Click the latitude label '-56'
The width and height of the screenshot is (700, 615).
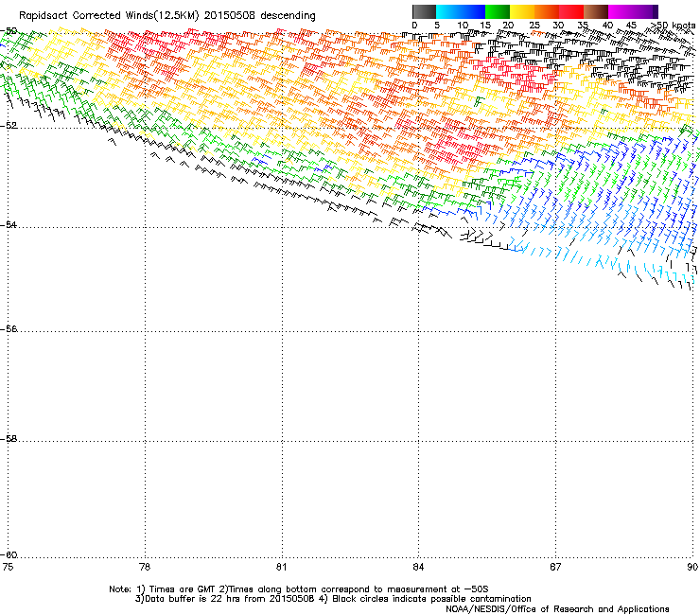pos(9,328)
